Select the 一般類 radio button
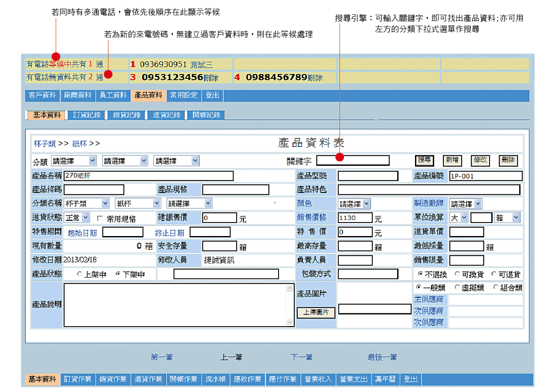The image size is (558, 392). 419,287
